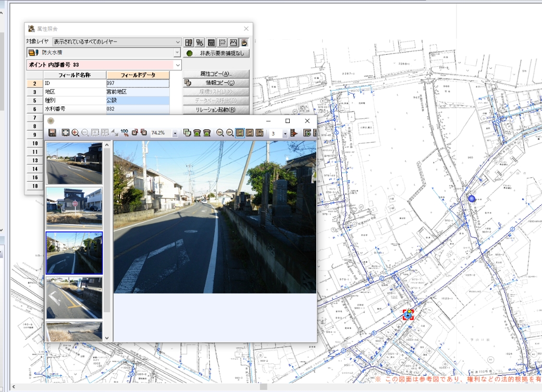Image resolution: width=542 pixels, height=392 pixels.
Task: Toggle the 非表示要素捕捉なし button
Action: (x=217, y=53)
